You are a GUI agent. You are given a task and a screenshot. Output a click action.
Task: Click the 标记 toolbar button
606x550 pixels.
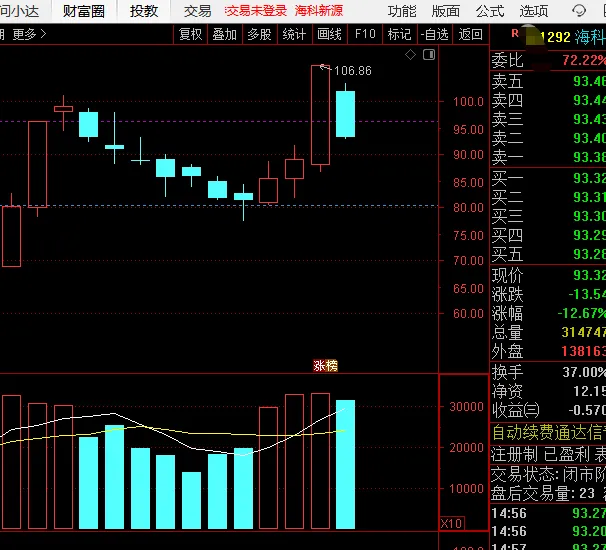399,34
